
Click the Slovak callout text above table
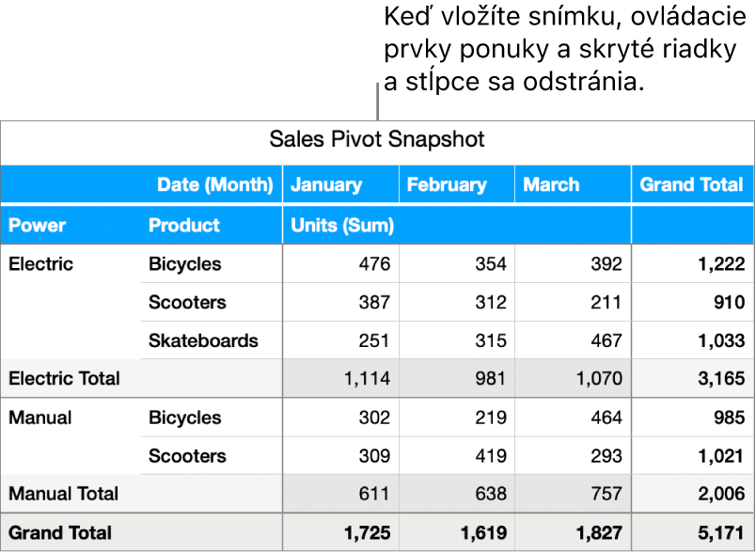pyautogui.click(x=559, y=50)
